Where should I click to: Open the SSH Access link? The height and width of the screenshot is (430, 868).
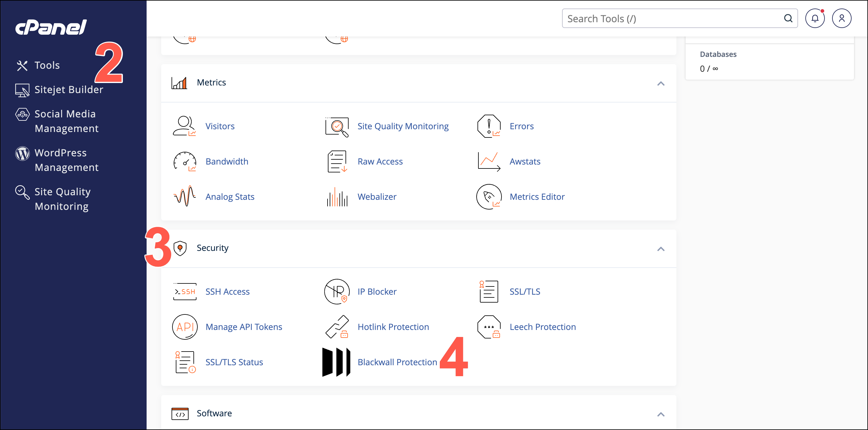tap(227, 292)
